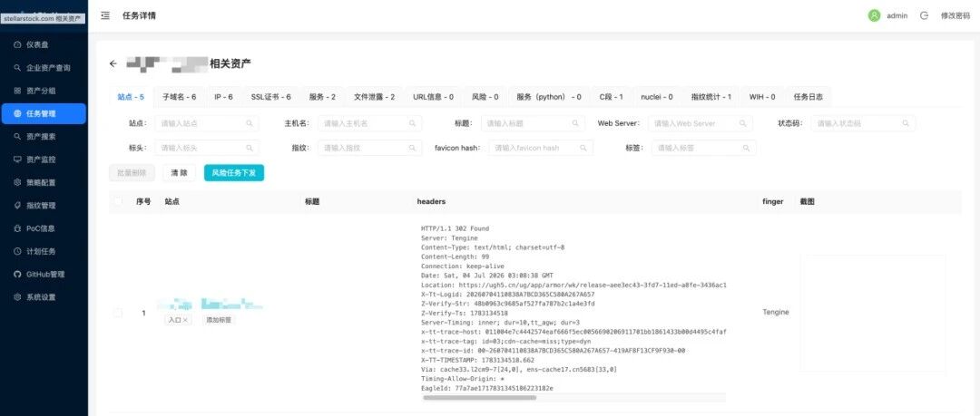Switch to the 文件泄露 - 2 tab
This screenshot has height=416, width=980.
(x=375, y=97)
